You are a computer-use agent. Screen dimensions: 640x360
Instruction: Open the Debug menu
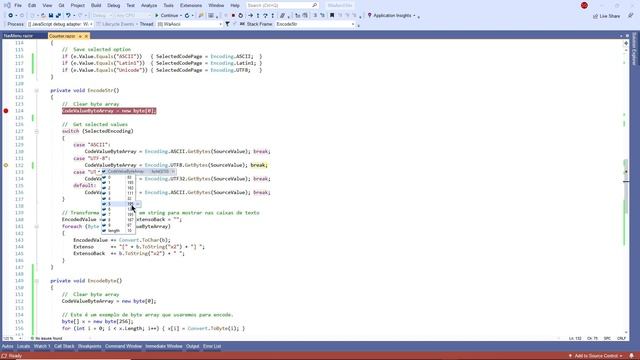(x=113, y=5)
